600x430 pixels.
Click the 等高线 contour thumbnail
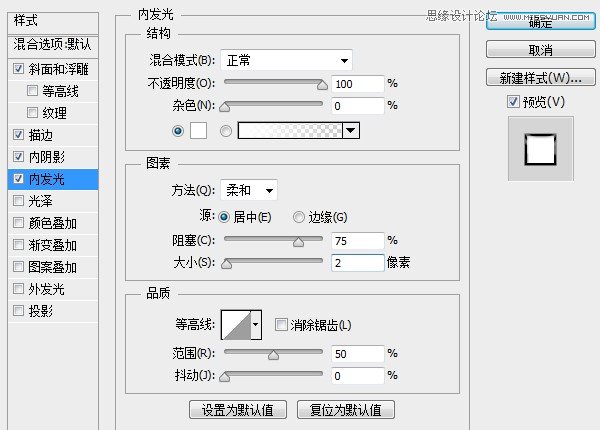click(x=236, y=325)
